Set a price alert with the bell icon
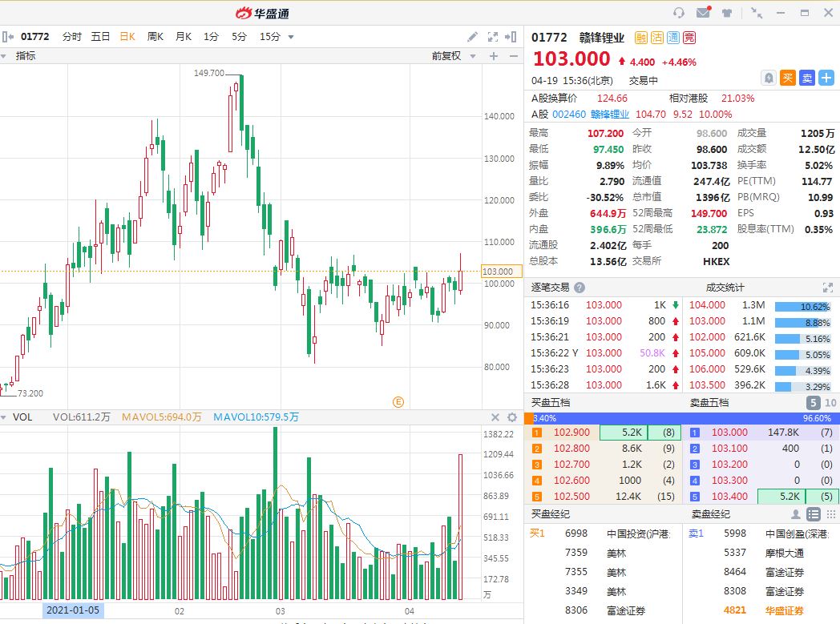 click(769, 78)
